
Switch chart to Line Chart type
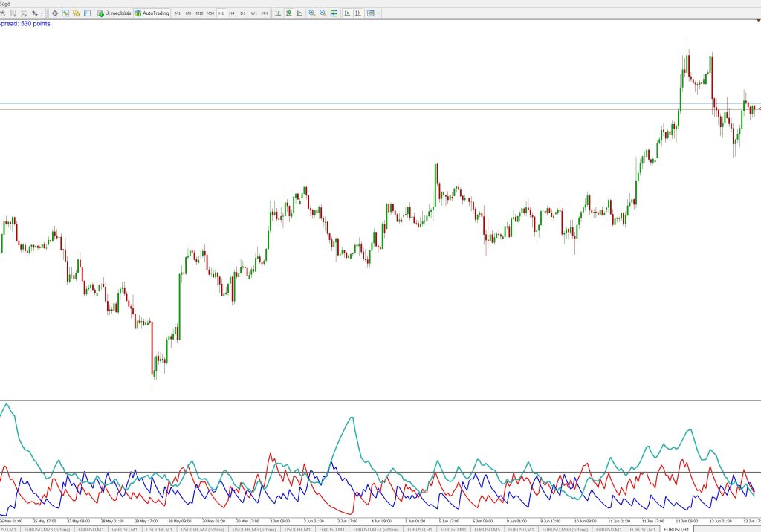pos(299,13)
